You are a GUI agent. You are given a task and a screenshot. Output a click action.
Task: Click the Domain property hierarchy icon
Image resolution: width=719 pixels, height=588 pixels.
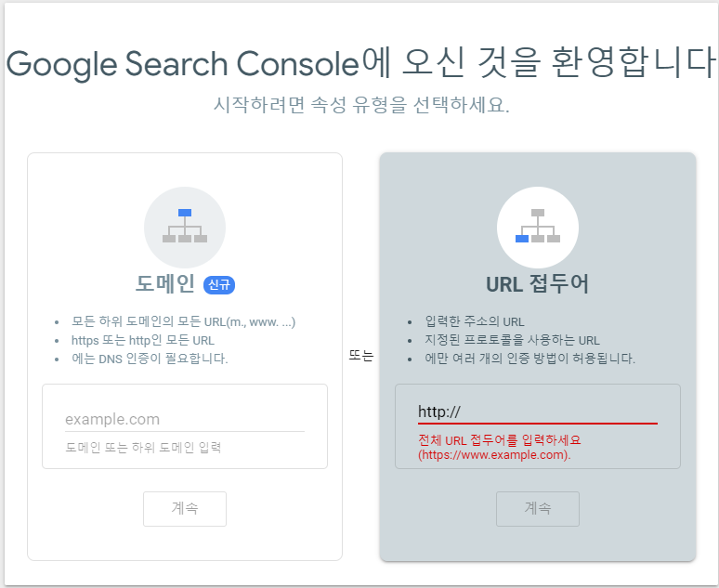click(185, 227)
